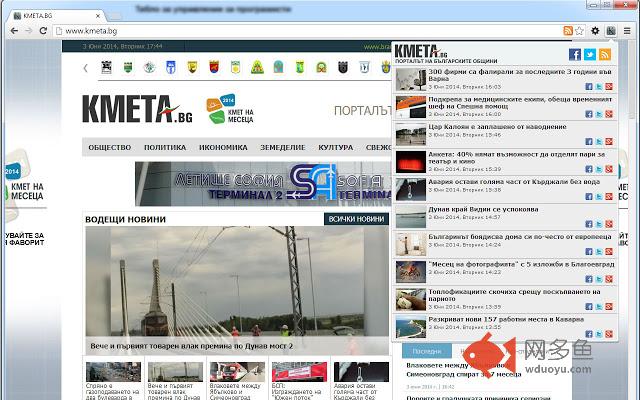
Task: Open popup headline '300 фирми са фалирали за последните 3 години'
Action: [520, 75]
